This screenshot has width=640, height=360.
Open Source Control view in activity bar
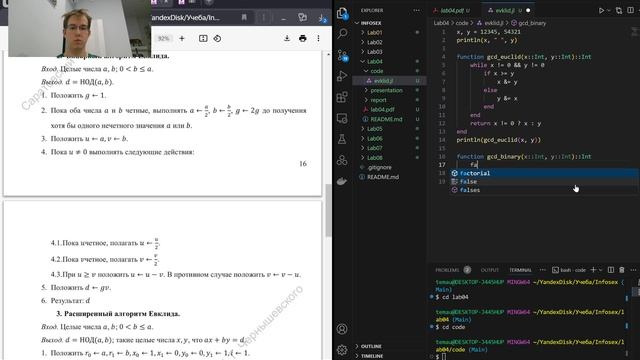click(342, 55)
